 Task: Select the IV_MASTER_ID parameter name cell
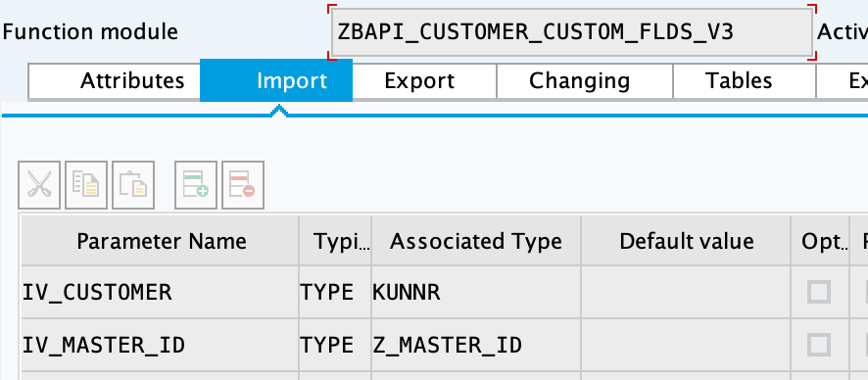(160, 345)
